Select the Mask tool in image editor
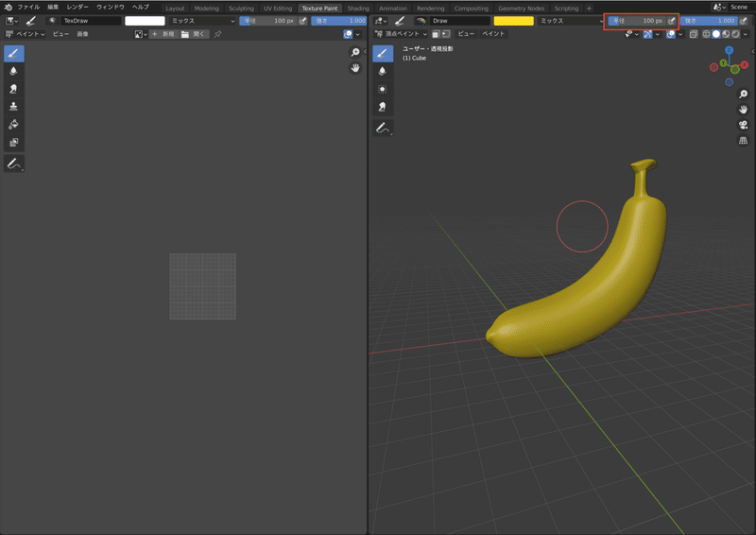756x535 pixels. point(13,143)
